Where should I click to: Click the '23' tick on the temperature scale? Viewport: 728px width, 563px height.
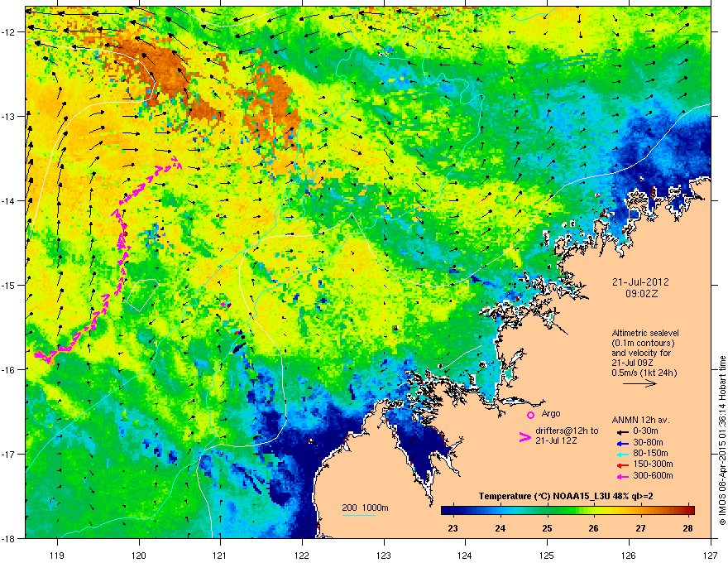[x=453, y=528]
